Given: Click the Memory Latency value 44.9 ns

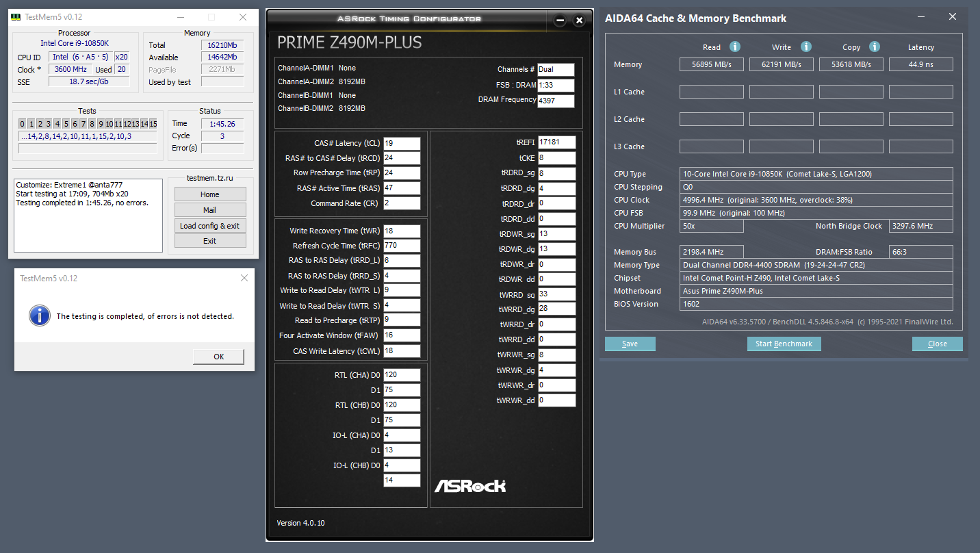Looking at the screenshot, I should coord(921,64).
